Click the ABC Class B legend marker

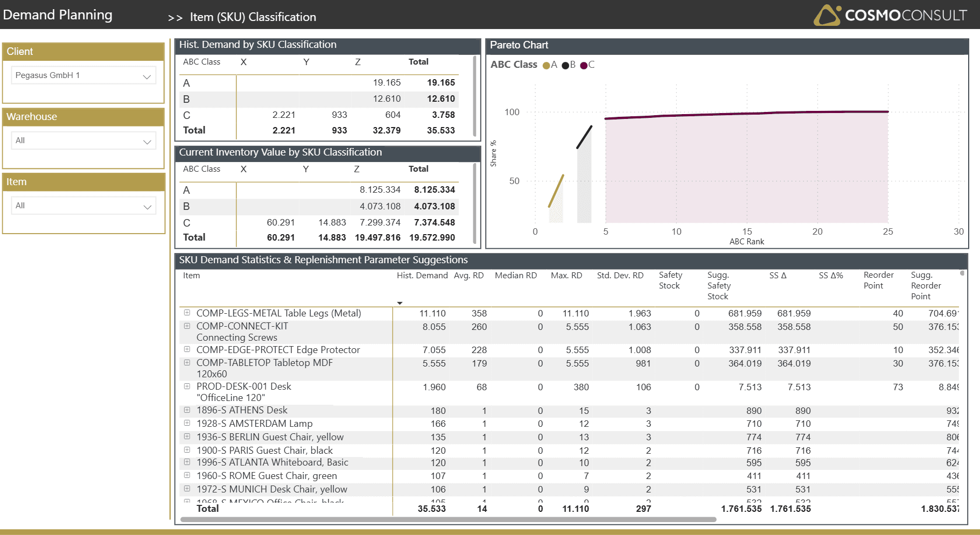pos(565,65)
